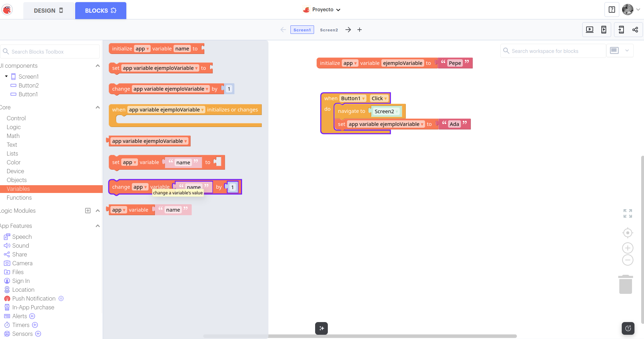Click the zoom out minus icon
The width and height of the screenshot is (644, 339).
pyautogui.click(x=627, y=260)
